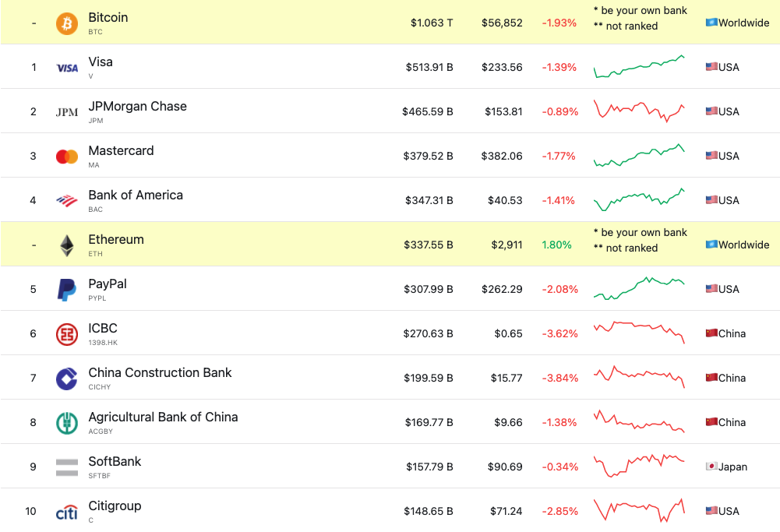
Task: Click China flag in Agricultural Bank of China row
Action: click(x=711, y=421)
